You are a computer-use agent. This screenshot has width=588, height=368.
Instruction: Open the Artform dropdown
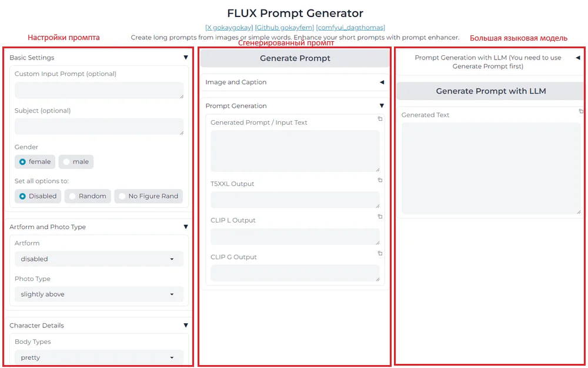[x=99, y=259]
